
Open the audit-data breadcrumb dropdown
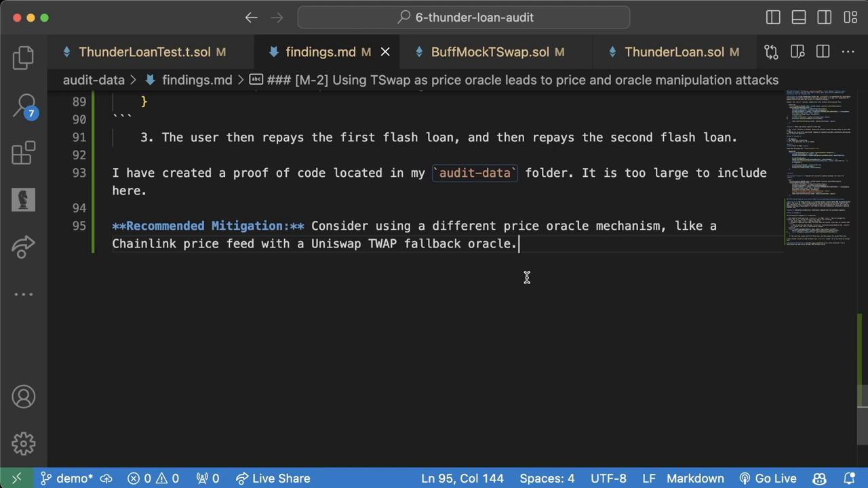(94, 80)
